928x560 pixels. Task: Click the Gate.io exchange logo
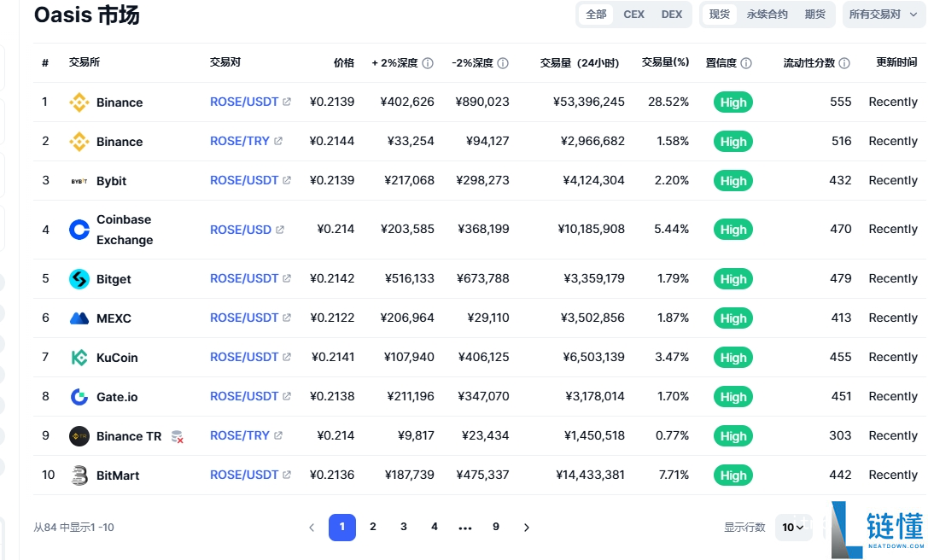tap(79, 397)
